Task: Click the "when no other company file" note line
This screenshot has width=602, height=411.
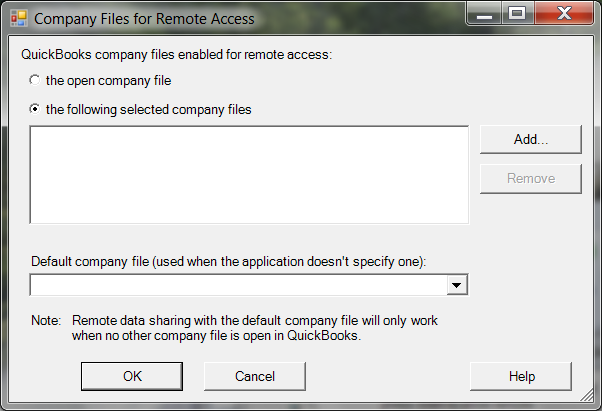Action: click(216, 336)
